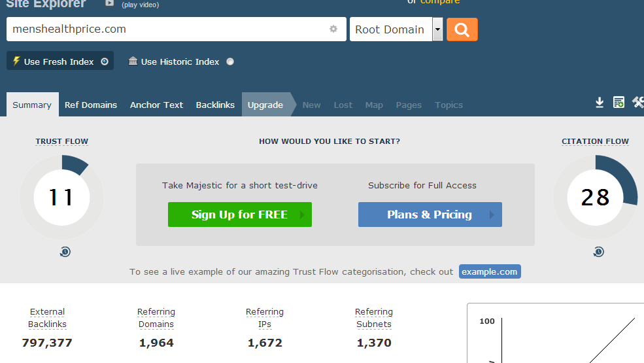The height and width of the screenshot is (363, 644).
Task: Click the play video icon
Action: pos(109,3)
